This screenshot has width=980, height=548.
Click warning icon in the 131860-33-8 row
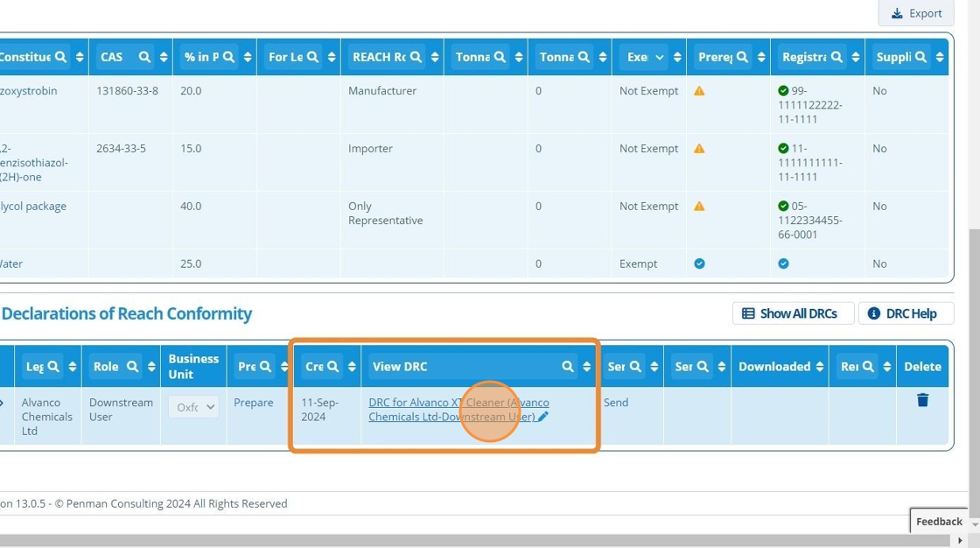[699, 91]
